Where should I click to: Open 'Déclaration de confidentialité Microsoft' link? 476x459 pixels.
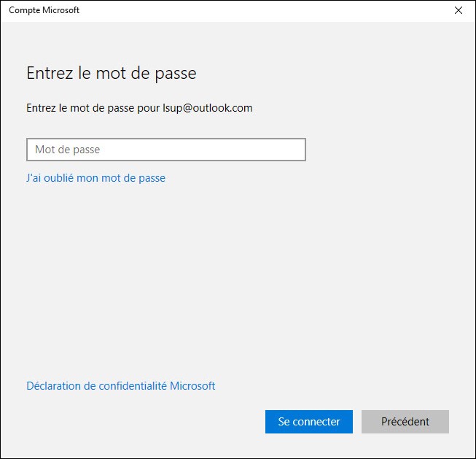point(120,386)
